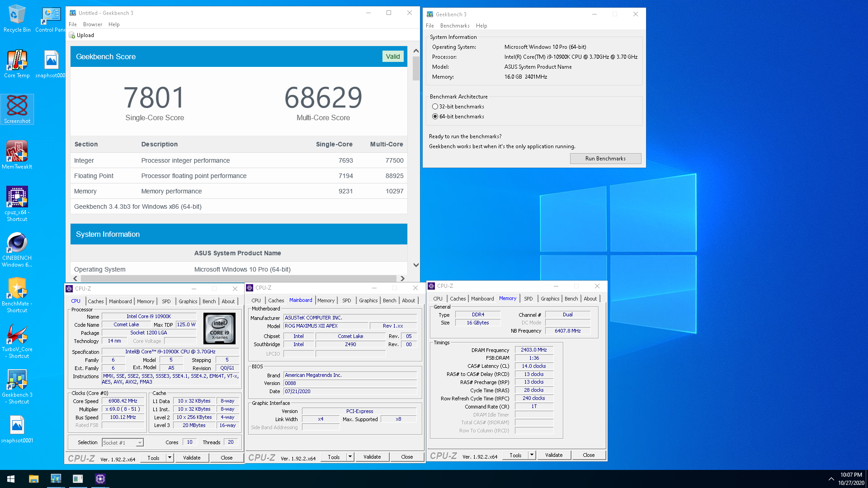This screenshot has width=868, height=488.
Task: Click multi-core score 68629
Action: pyautogui.click(x=323, y=98)
